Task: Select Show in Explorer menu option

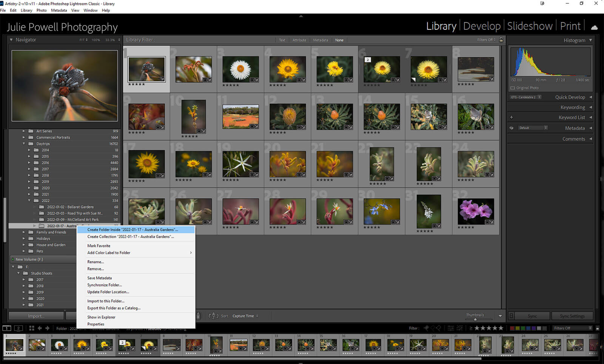Action: coord(101,317)
